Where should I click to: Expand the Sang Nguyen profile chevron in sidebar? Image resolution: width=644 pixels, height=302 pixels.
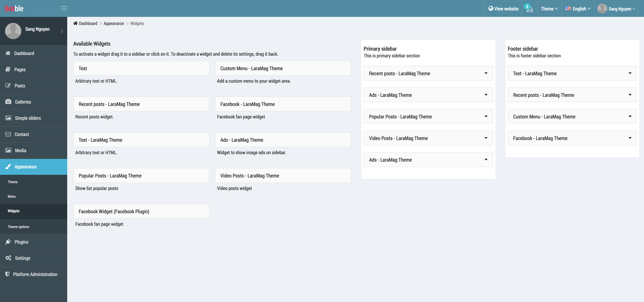[62, 31]
